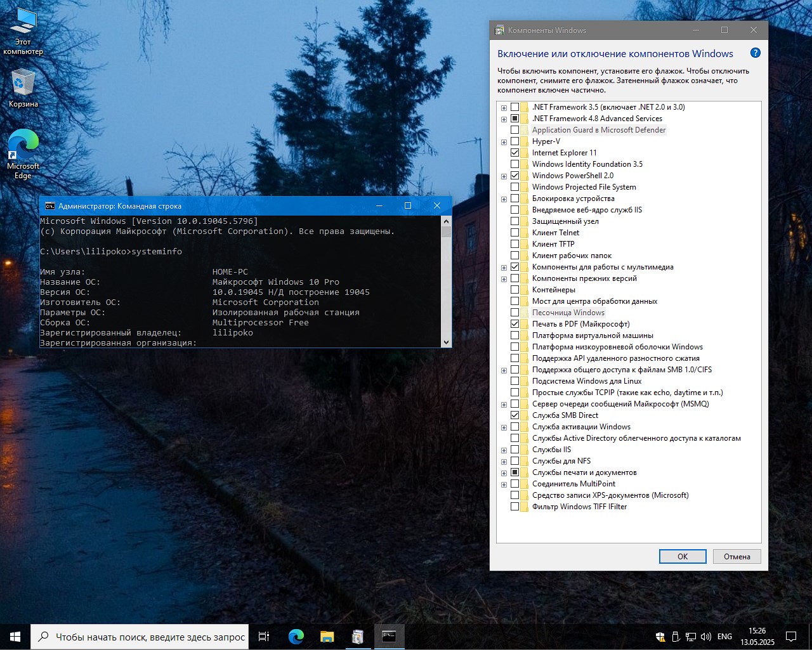Expand the IIS services node
Image resolution: width=812 pixels, height=650 pixels.
click(504, 450)
